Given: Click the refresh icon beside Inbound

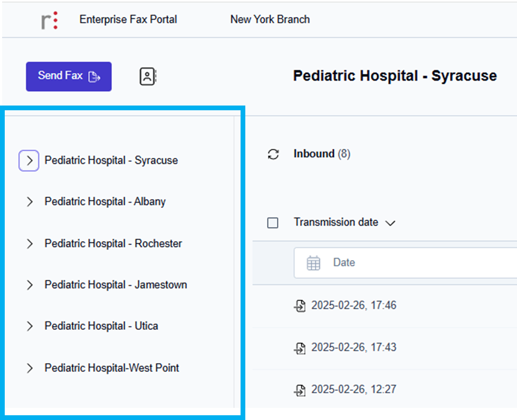Looking at the screenshot, I should (273, 154).
